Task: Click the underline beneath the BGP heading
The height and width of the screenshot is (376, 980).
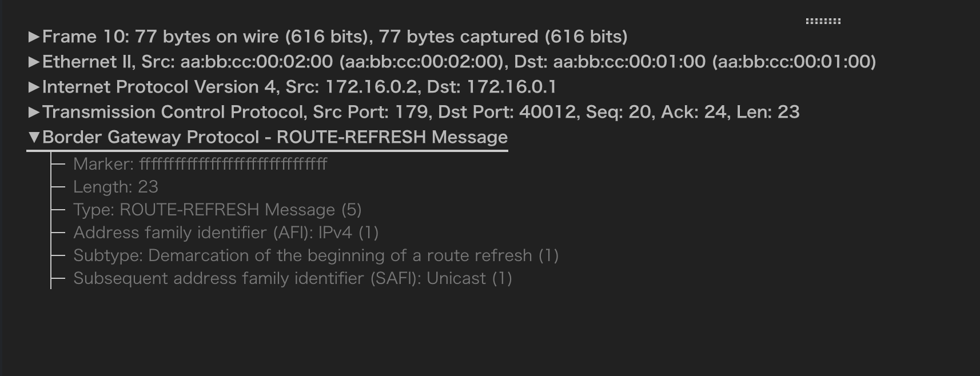Action: (x=269, y=150)
